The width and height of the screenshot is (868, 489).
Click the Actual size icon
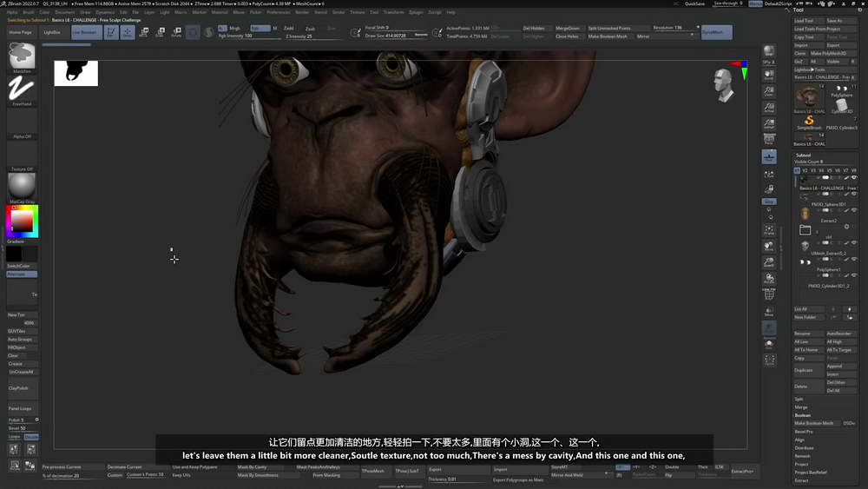[769, 108]
